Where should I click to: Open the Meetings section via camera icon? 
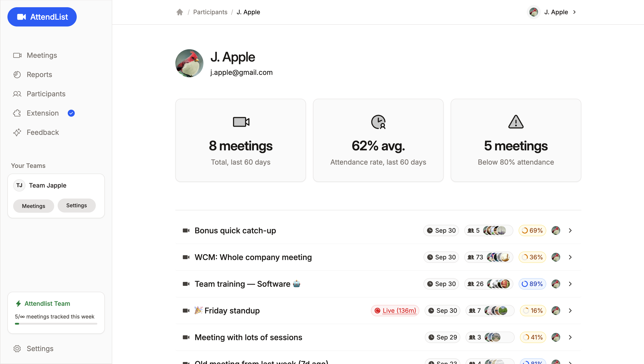tap(17, 55)
